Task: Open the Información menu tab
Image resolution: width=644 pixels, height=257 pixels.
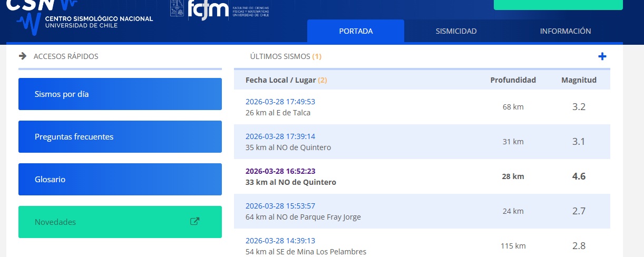Action: pos(565,31)
